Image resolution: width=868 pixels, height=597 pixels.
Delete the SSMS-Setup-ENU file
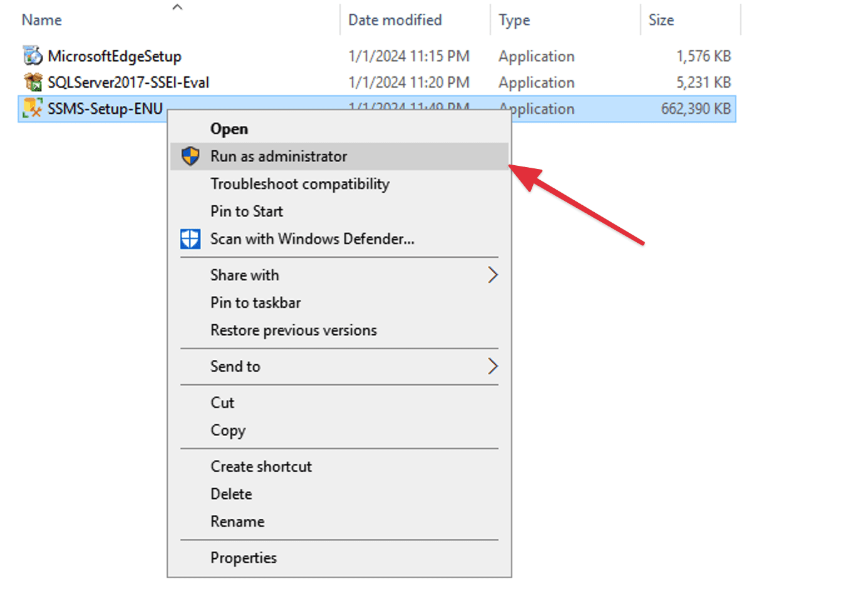pyautogui.click(x=231, y=494)
